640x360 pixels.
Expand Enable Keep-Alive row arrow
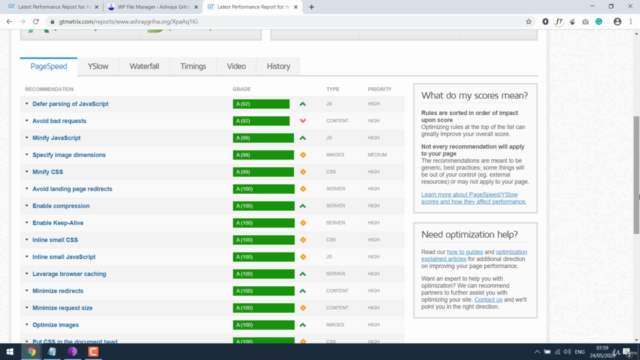coord(27,223)
